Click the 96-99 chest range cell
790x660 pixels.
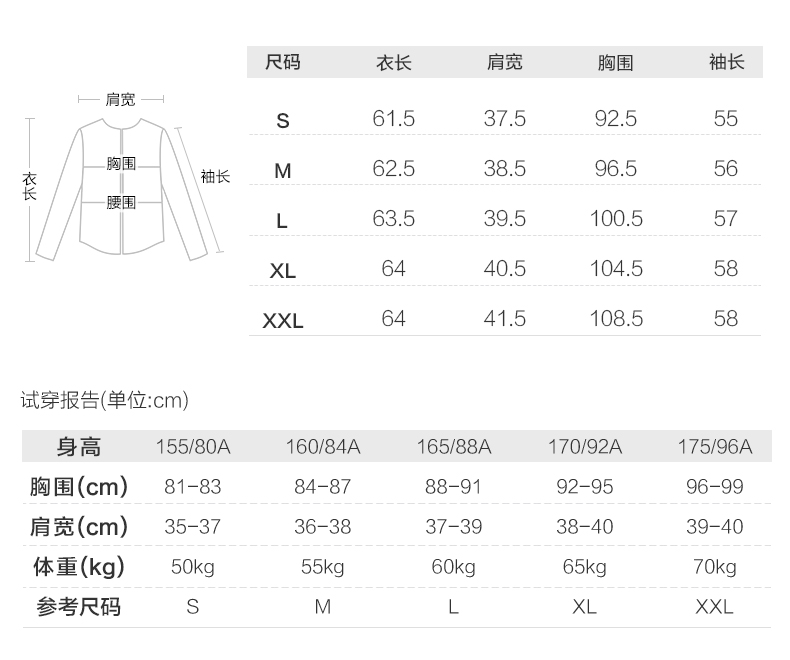tap(715, 487)
